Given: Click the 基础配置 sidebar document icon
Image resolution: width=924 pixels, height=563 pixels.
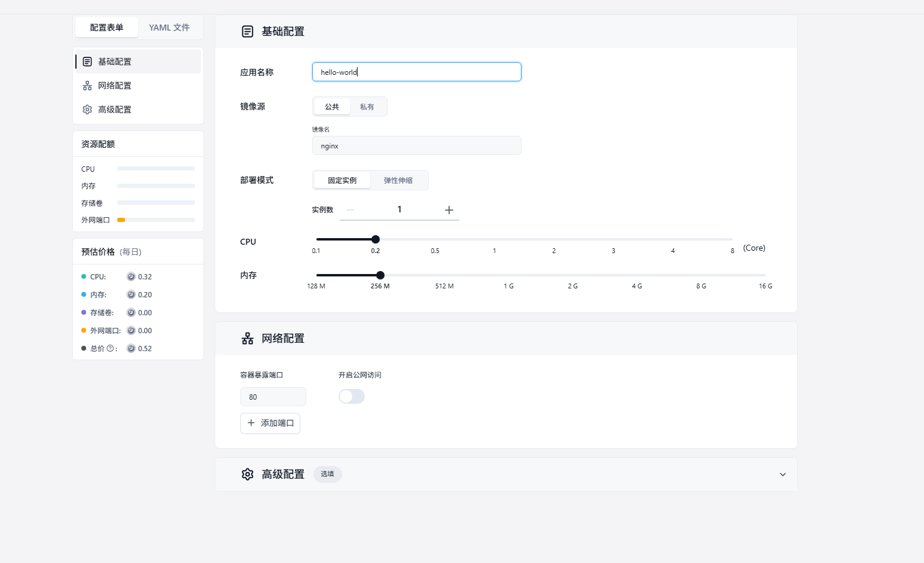Looking at the screenshot, I should [87, 62].
